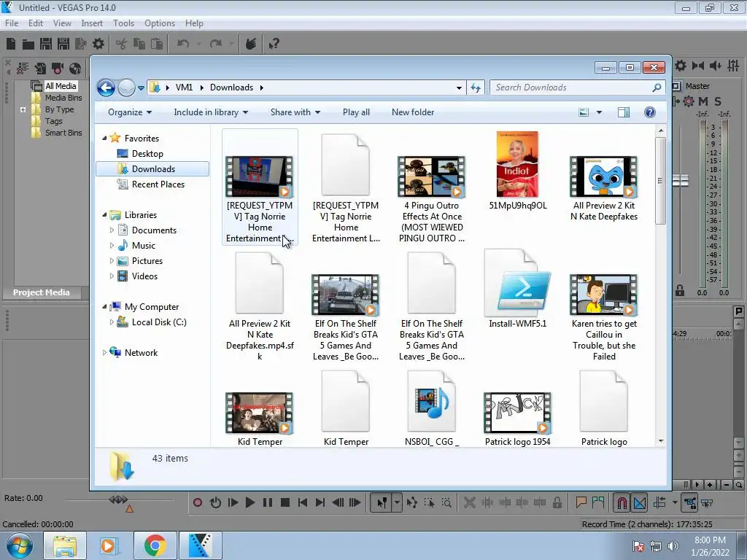The image size is (747, 560).
Task: Click the Redo arrow in VEGAS toolbar
Action: point(216,44)
